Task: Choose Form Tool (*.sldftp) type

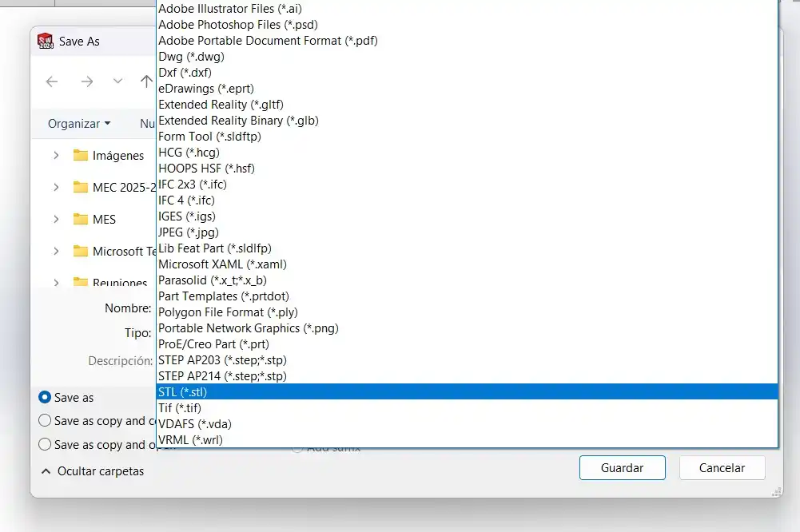Action: tap(467, 136)
